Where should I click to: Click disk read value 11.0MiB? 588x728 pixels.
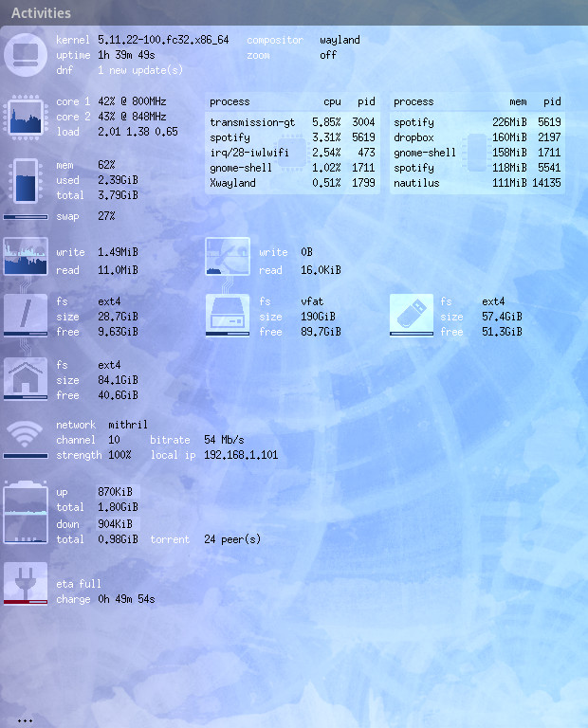pyautogui.click(x=118, y=270)
